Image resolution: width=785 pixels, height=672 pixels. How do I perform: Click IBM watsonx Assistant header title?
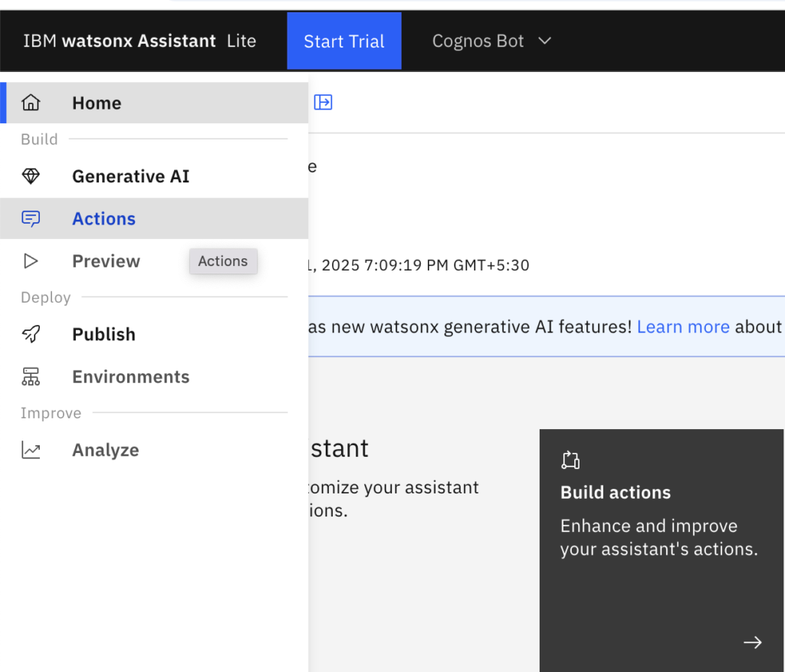point(120,41)
